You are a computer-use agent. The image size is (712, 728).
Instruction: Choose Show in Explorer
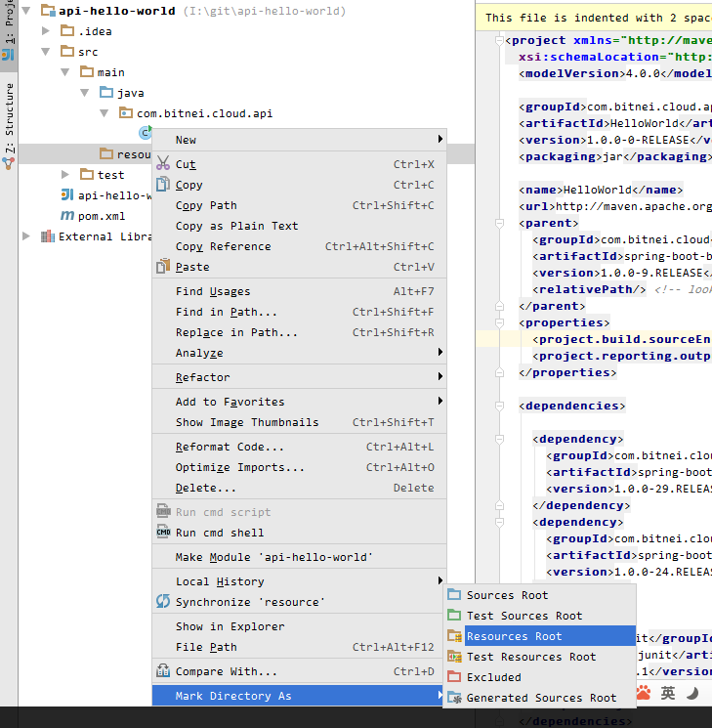click(x=300, y=626)
